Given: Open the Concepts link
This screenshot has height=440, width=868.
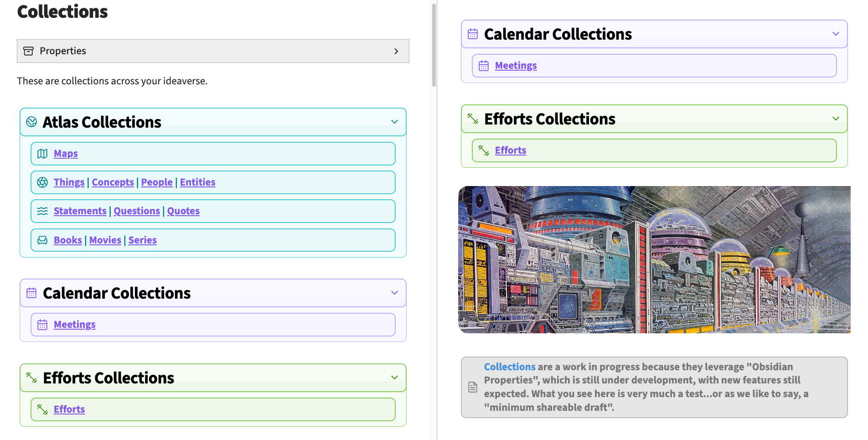Looking at the screenshot, I should click(x=113, y=182).
